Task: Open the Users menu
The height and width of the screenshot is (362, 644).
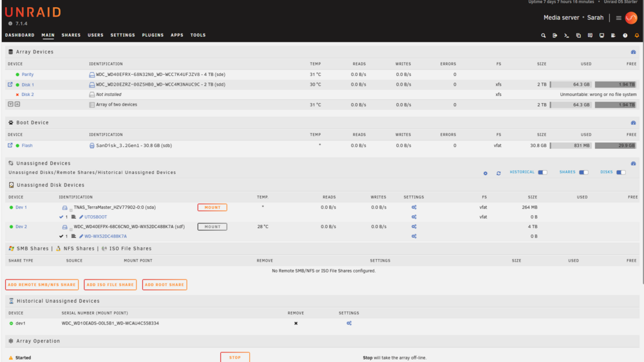Action: [95, 35]
